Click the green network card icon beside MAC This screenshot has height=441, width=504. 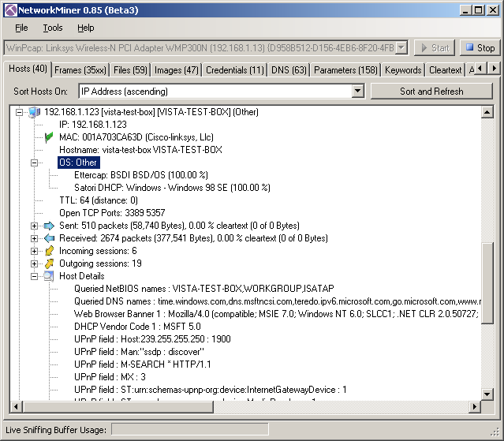pos(49,137)
